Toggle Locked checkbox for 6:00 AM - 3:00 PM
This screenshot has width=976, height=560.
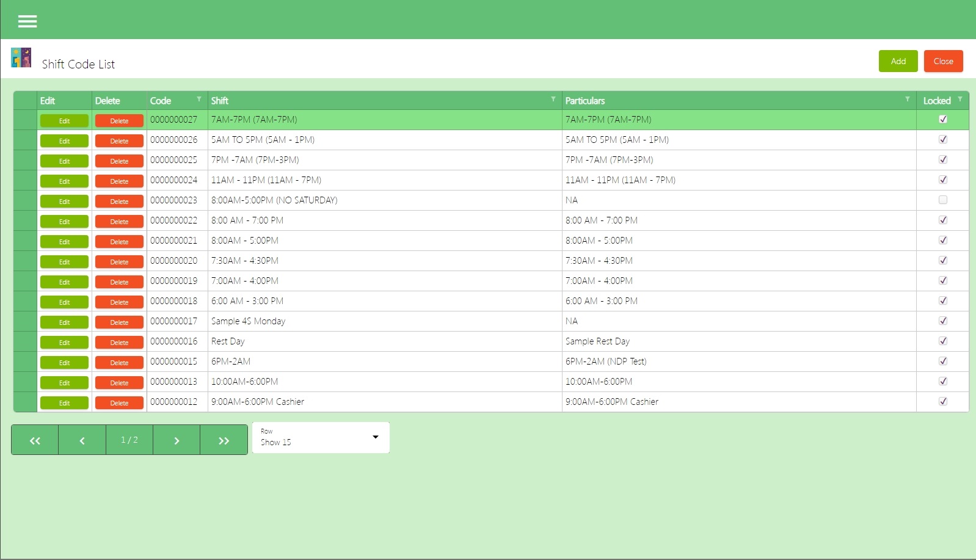943,300
